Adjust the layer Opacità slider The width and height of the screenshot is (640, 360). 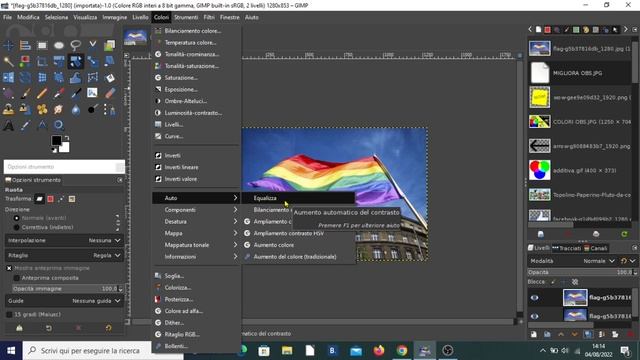coord(582,272)
